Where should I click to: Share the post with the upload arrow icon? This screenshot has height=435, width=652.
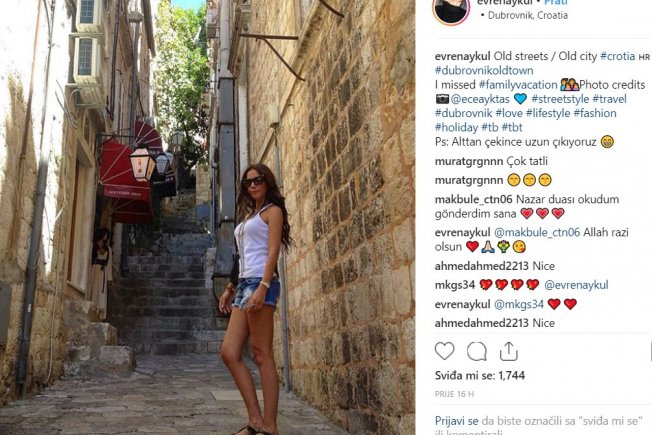[x=509, y=351]
